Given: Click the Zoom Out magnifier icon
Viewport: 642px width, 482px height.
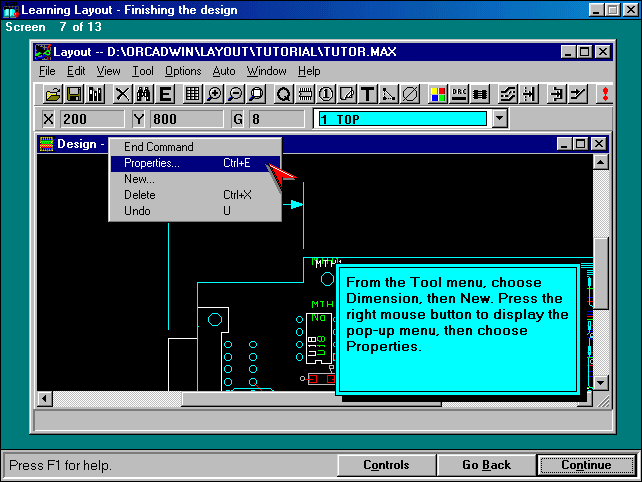Looking at the screenshot, I should point(235,94).
